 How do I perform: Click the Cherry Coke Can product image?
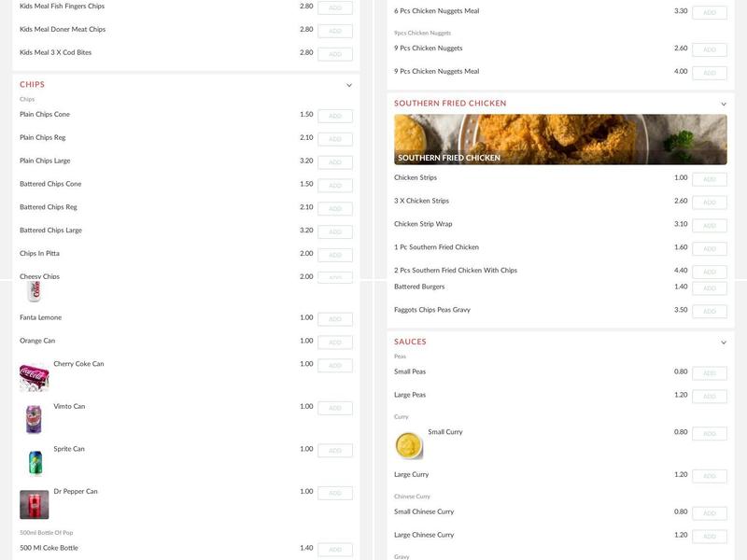34,377
